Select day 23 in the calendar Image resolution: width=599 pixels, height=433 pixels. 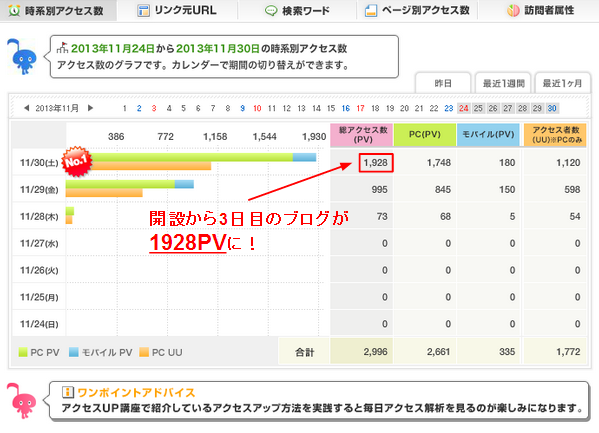tap(449, 109)
